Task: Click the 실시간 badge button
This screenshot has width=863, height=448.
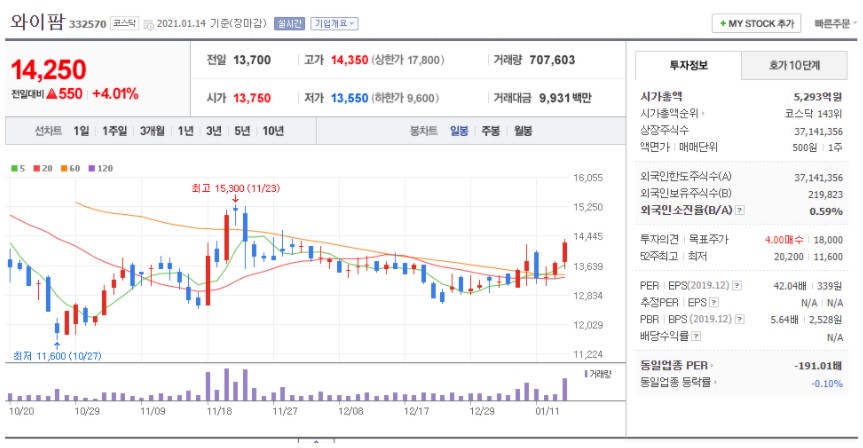Action: click(x=289, y=24)
